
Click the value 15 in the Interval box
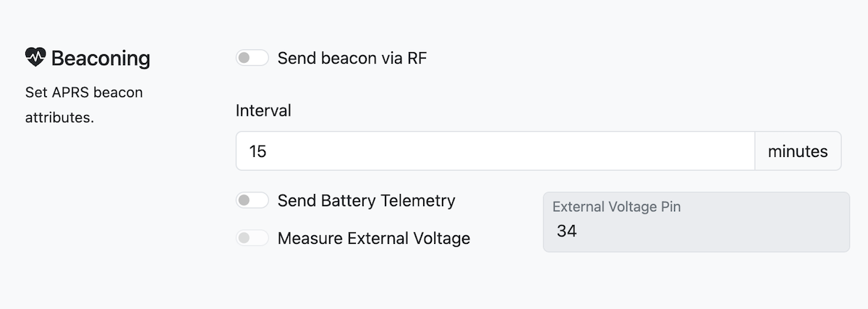click(x=258, y=152)
